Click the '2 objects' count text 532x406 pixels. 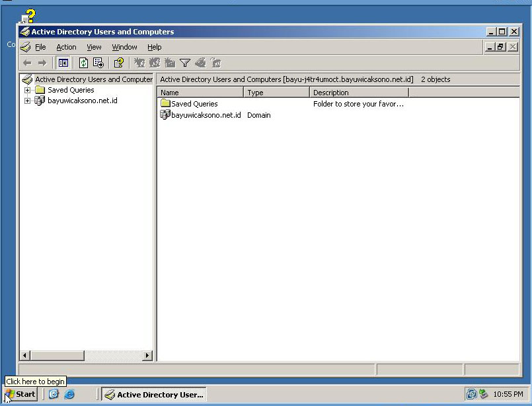[436, 79]
